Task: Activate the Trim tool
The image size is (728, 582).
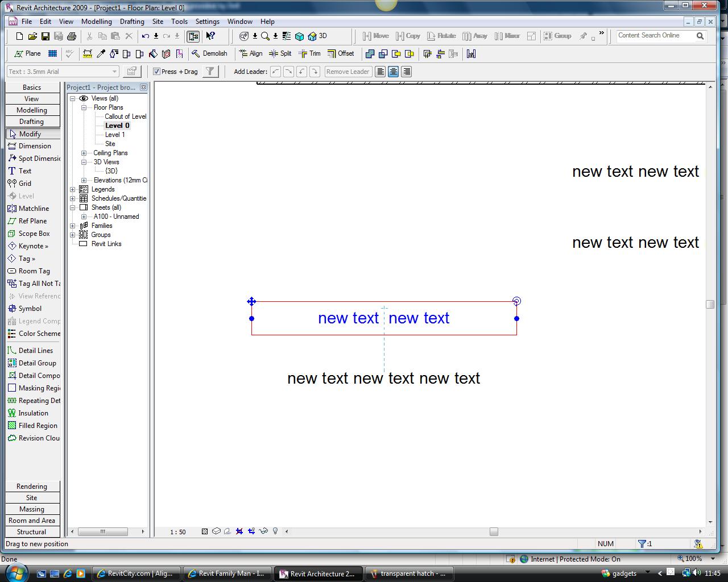Action: (309, 53)
